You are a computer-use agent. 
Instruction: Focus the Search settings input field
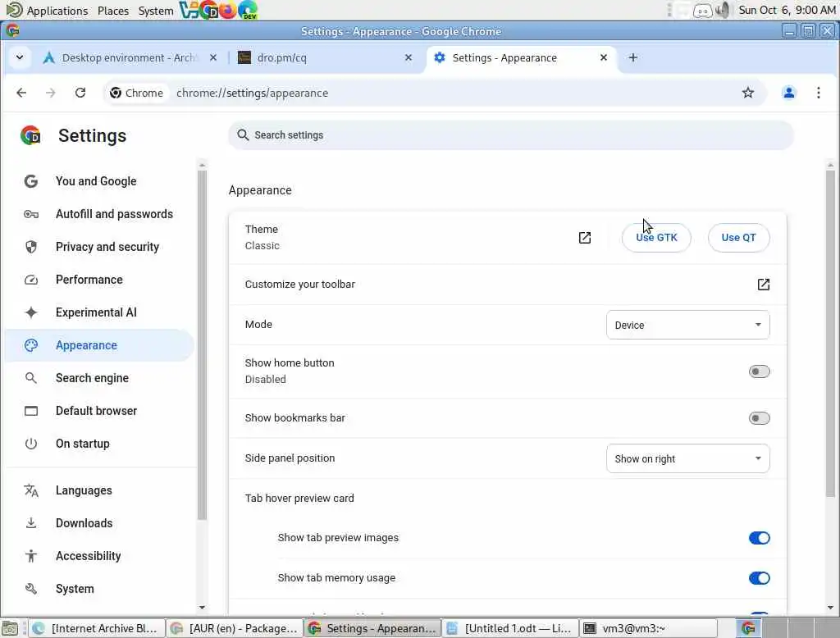click(510, 135)
